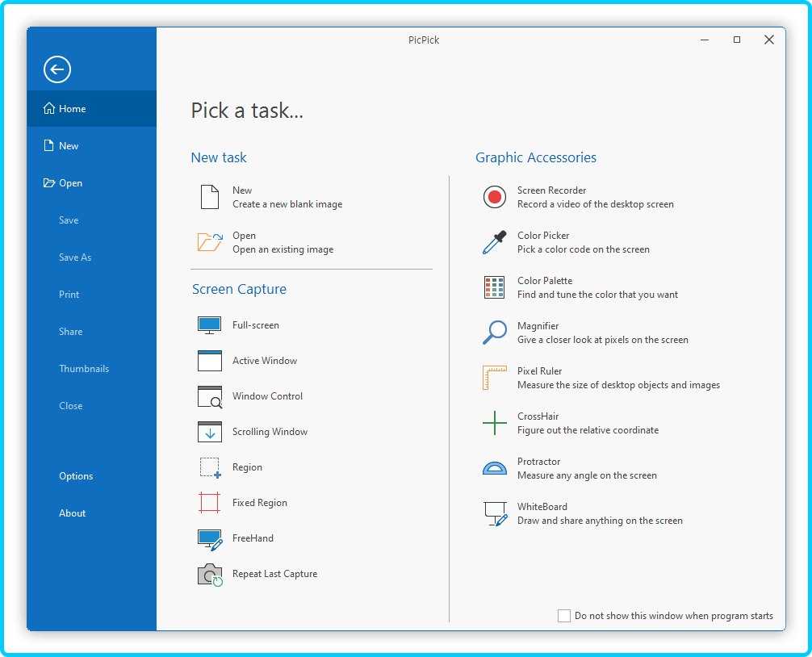The height and width of the screenshot is (657, 812).
Task: Go back using the circular arrow button
Action: (57, 69)
